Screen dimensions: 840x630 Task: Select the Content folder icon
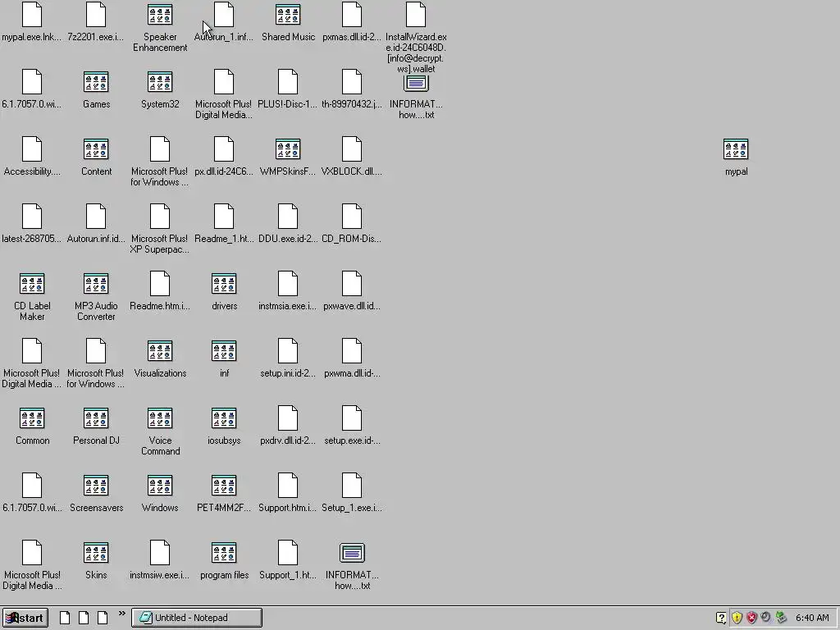(x=96, y=149)
